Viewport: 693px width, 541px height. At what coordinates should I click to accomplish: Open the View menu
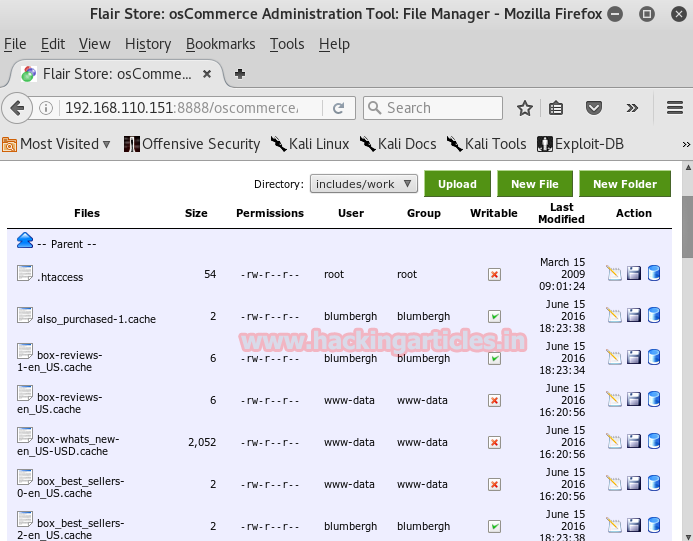click(x=95, y=44)
